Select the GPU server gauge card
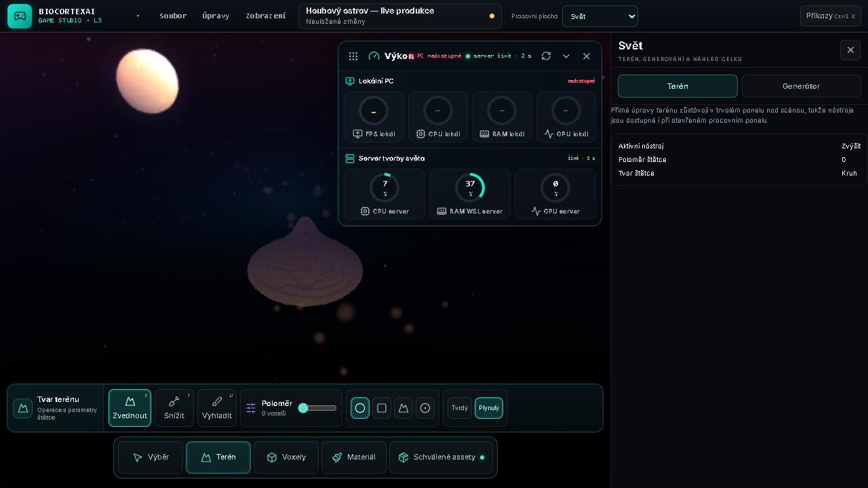Image resolution: width=868 pixels, height=488 pixels. pyautogui.click(x=555, y=194)
